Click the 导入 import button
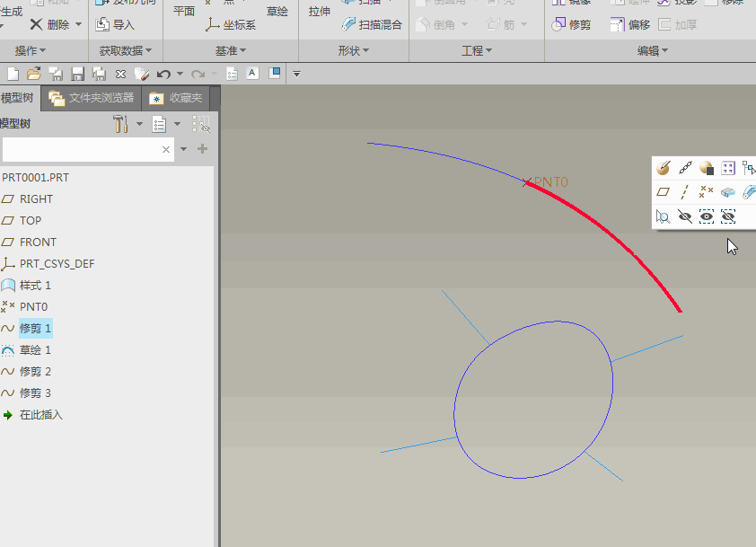This screenshot has width=756, height=547. point(115,24)
